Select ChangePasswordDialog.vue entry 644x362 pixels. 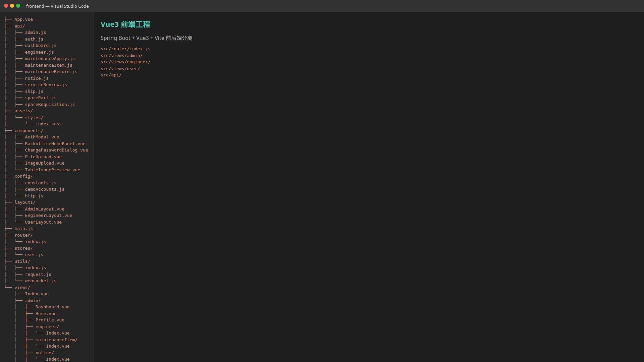point(56,150)
